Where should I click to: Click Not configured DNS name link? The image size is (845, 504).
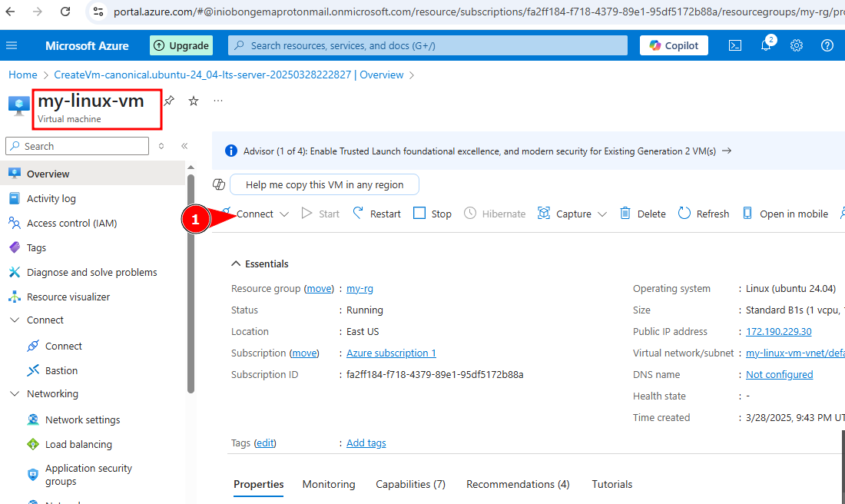[779, 375]
